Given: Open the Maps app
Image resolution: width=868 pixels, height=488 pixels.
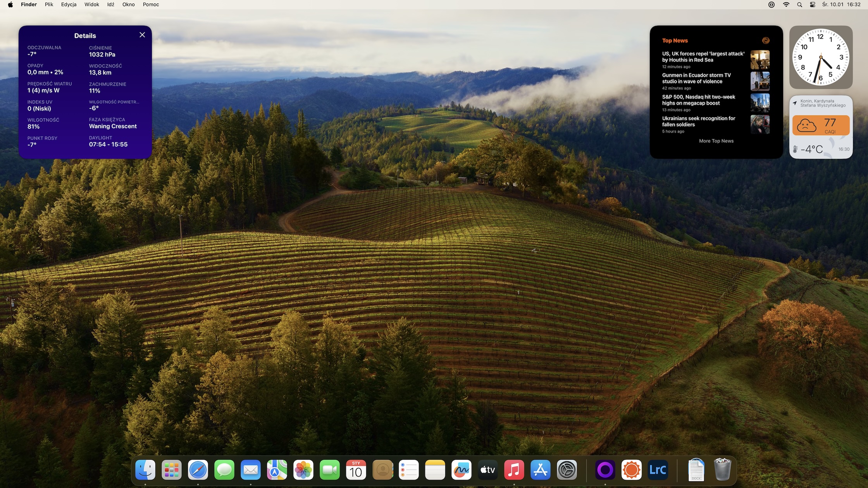Looking at the screenshot, I should click(277, 470).
